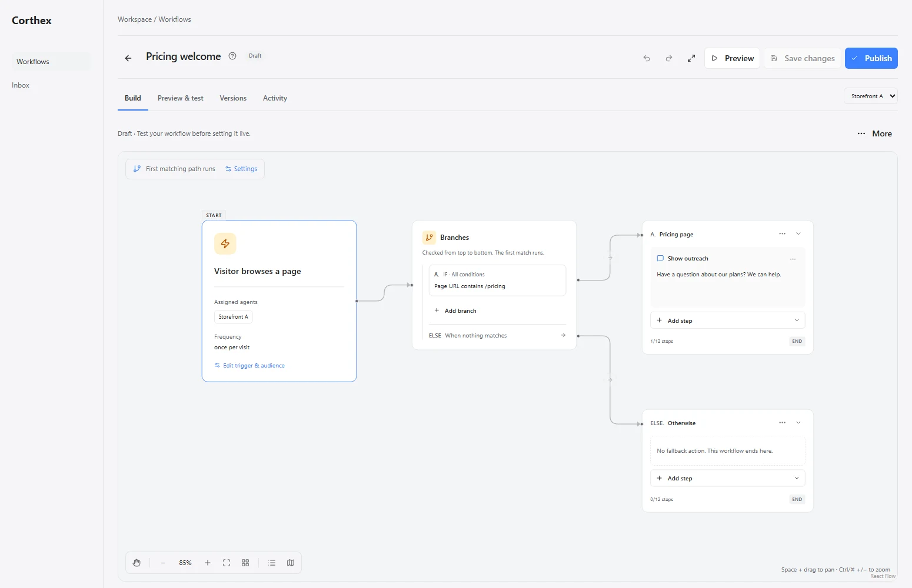Collapse the Pricing page path
This screenshot has height=588, width=912.
[x=798, y=234]
